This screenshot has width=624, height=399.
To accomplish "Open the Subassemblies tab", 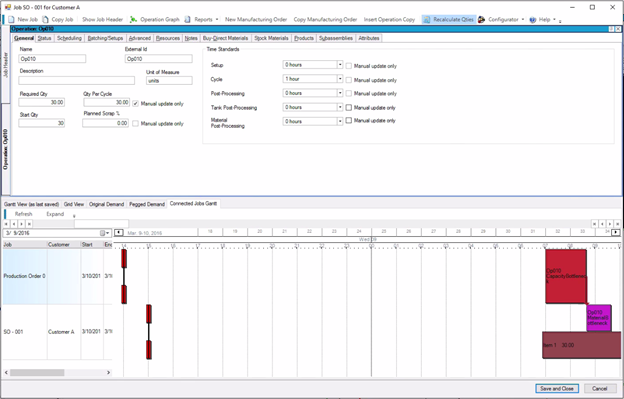I will click(336, 38).
